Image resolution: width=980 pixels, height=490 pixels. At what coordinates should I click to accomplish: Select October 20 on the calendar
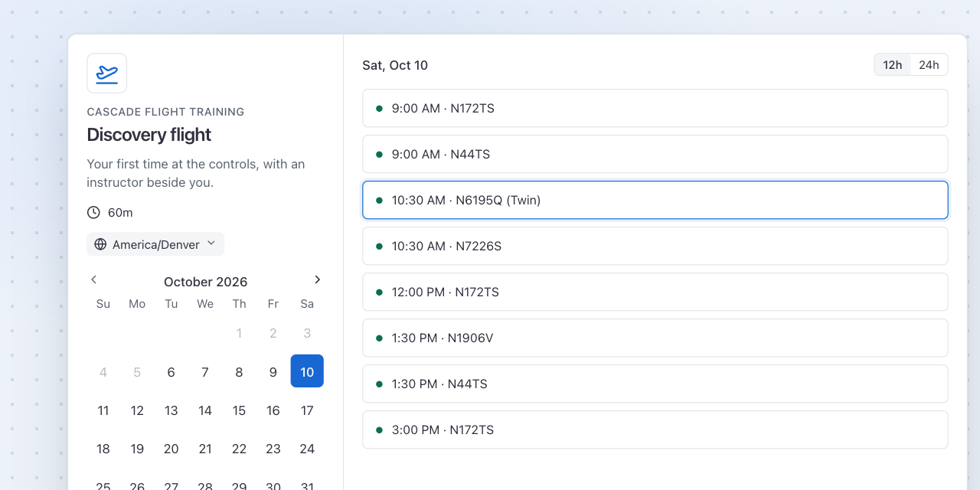[x=171, y=448]
